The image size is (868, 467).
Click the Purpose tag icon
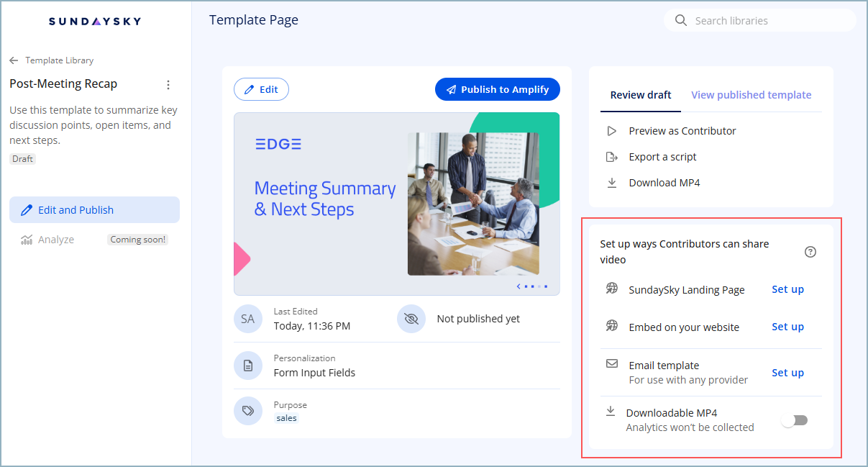248,411
